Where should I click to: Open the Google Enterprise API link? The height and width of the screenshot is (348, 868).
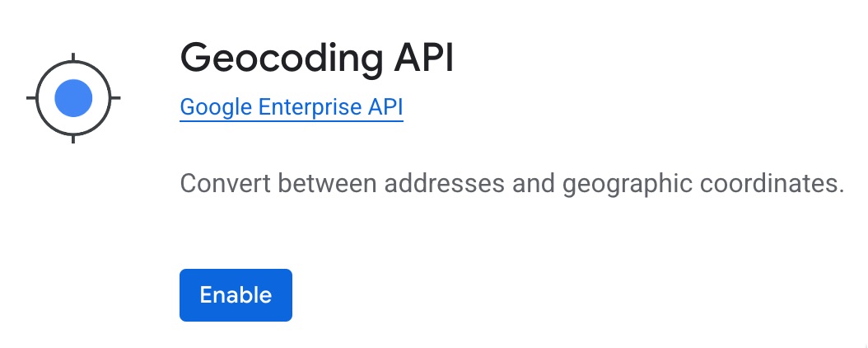pyautogui.click(x=291, y=107)
